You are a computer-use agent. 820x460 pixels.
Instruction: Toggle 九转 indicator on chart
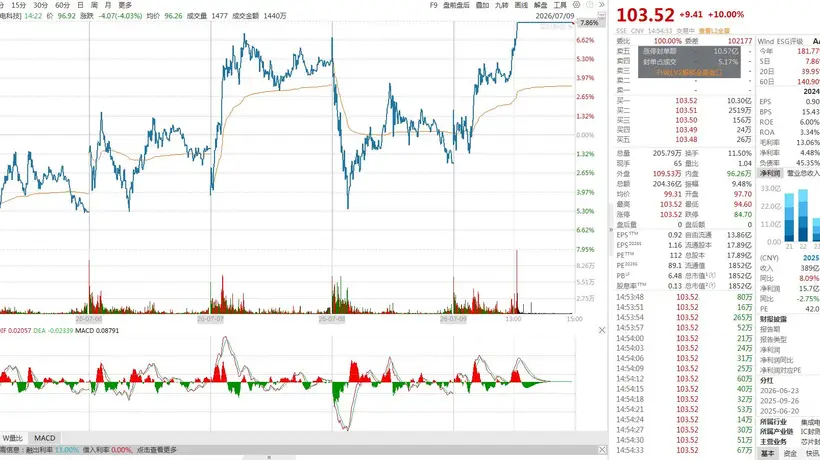pos(502,5)
